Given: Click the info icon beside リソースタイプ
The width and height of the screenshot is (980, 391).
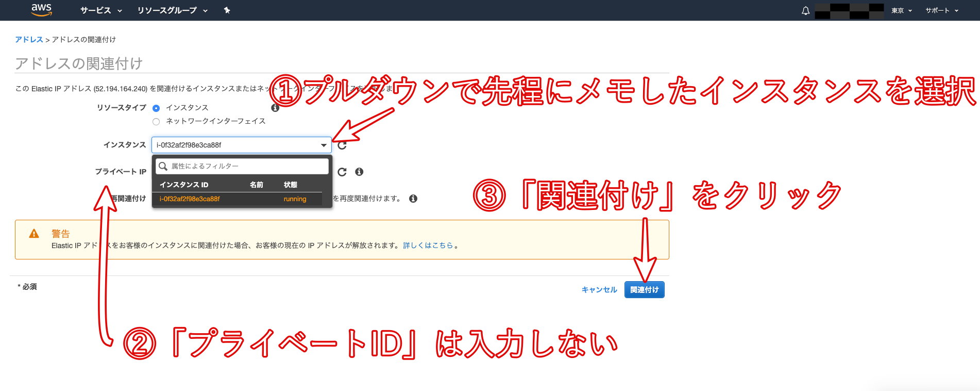Looking at the screenshot, I should [x=275, y=108].
